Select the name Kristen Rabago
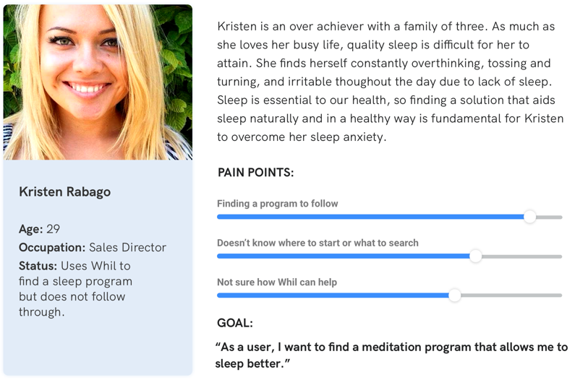 click(x=65, y=192)
